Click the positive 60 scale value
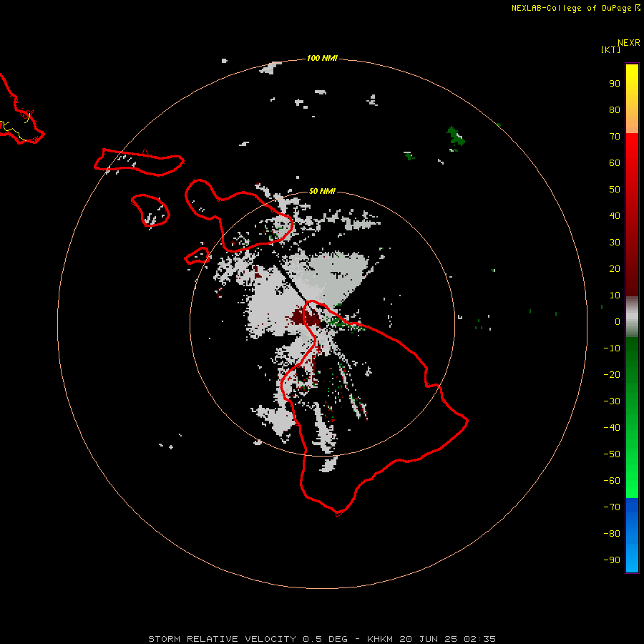Screen dimensions: 644x644 pyautogui.click(x=615, y=163)
